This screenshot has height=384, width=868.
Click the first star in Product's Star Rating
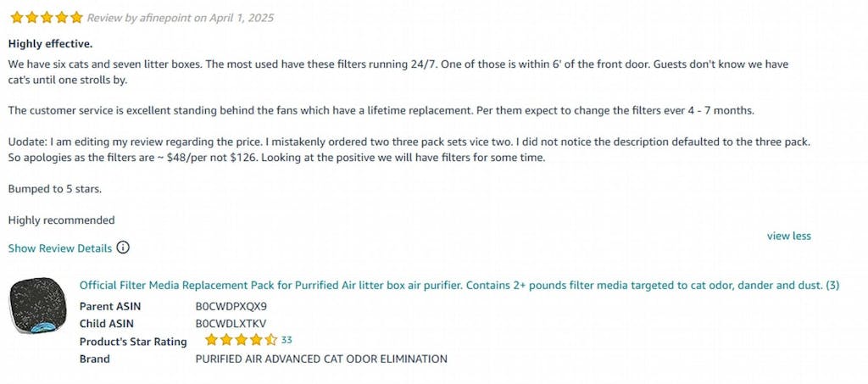(211, 340)
